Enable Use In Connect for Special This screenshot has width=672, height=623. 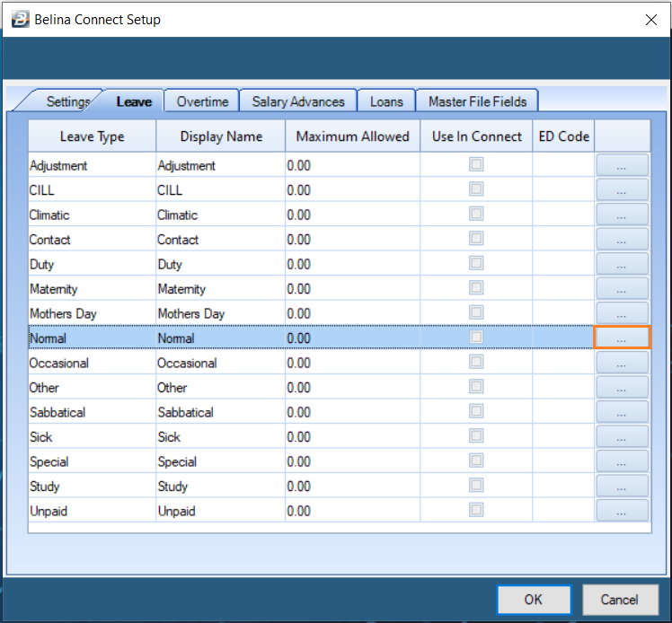(x=476, y=461)
